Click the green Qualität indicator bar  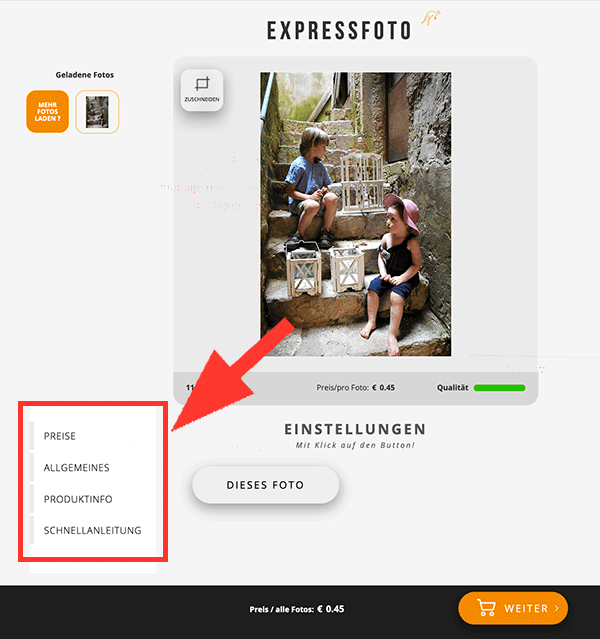[x=499, y=388]
